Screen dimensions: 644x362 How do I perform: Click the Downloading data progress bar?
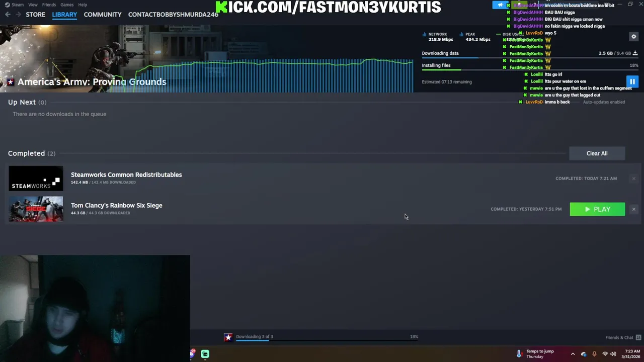(530, 58)
